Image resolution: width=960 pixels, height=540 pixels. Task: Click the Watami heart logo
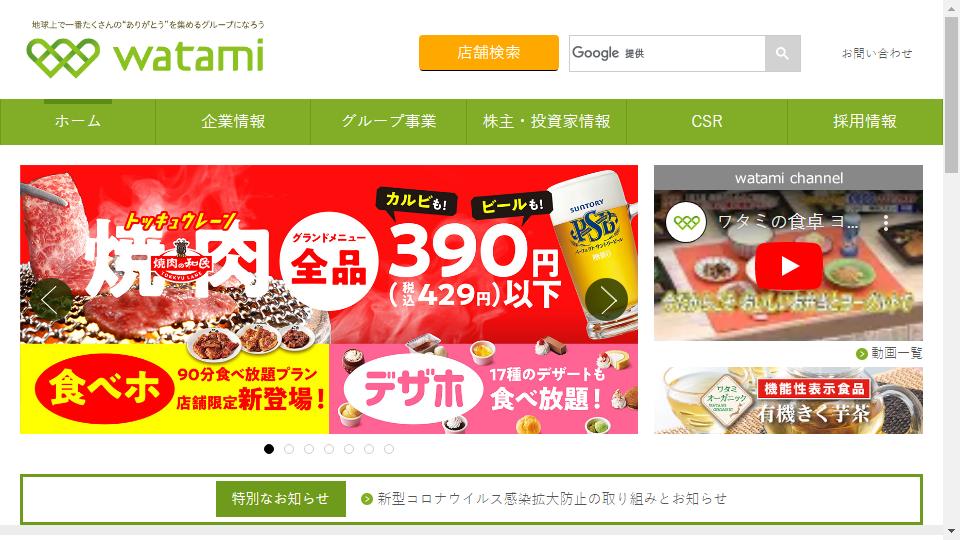click(x=63, y=58)
